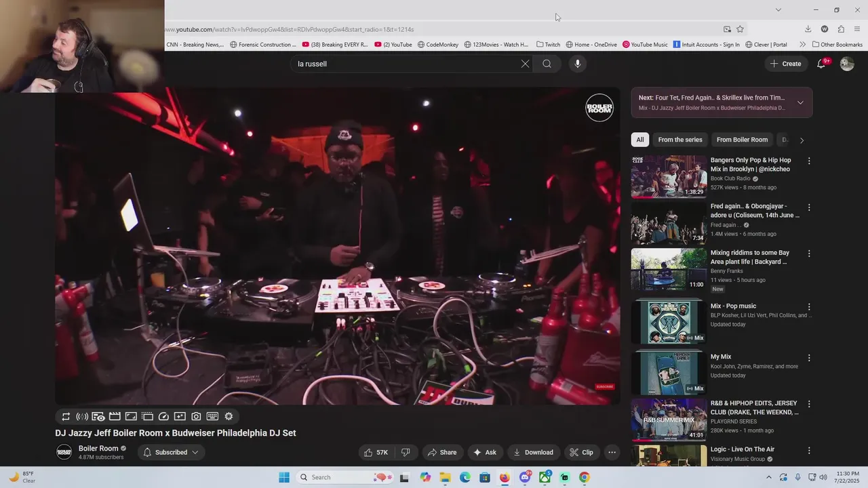Take a screenshot with the camera icon

(x=196, y=417)
